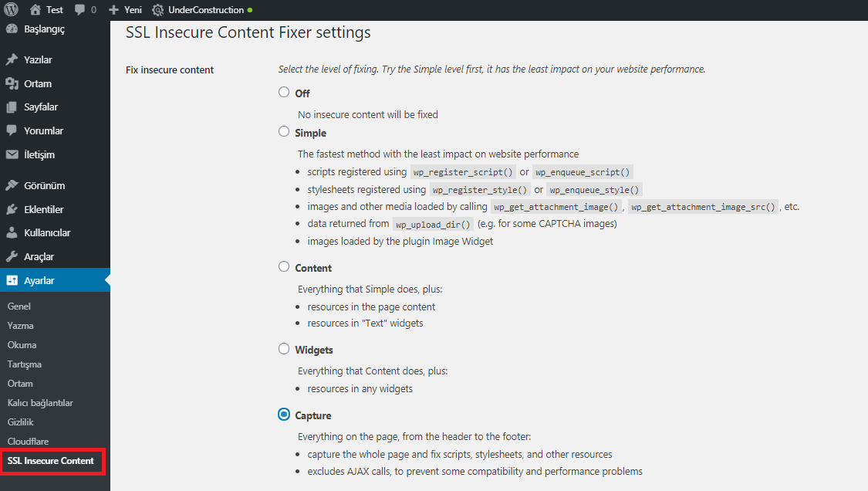Open SSL Insecure Content submenu link
The image size is (868, 491).
50,461
